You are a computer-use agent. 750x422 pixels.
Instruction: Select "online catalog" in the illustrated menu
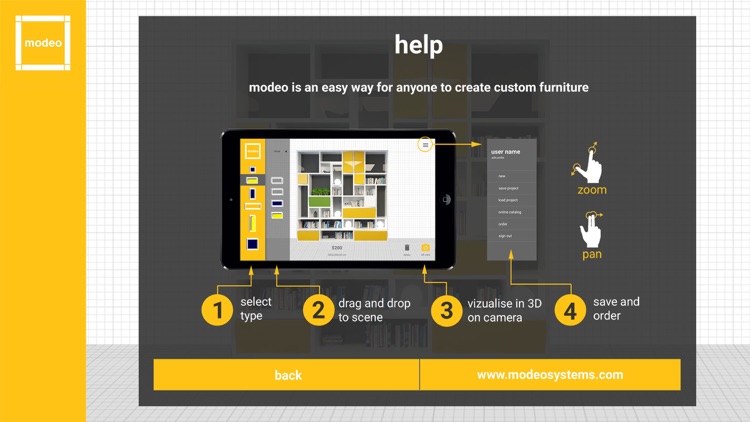tap(511, 212)
